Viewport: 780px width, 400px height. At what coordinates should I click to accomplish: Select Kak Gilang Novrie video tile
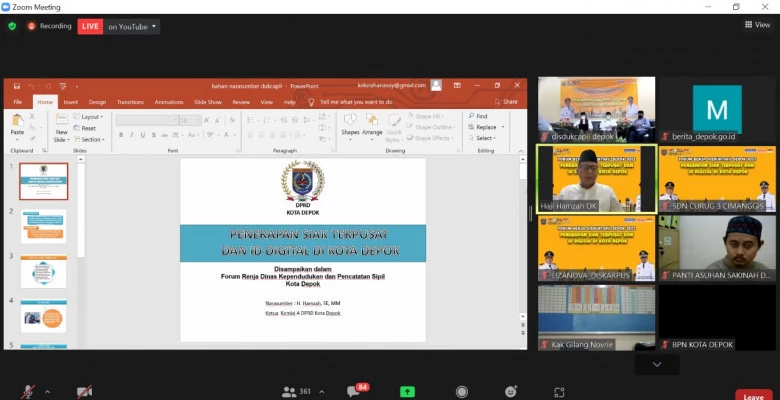coord(596,317)
